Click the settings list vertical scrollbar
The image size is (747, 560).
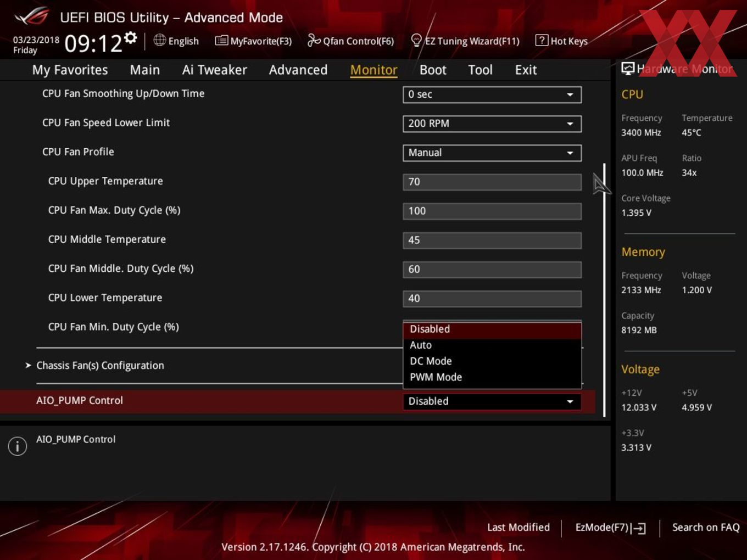[x=604, y=290]
